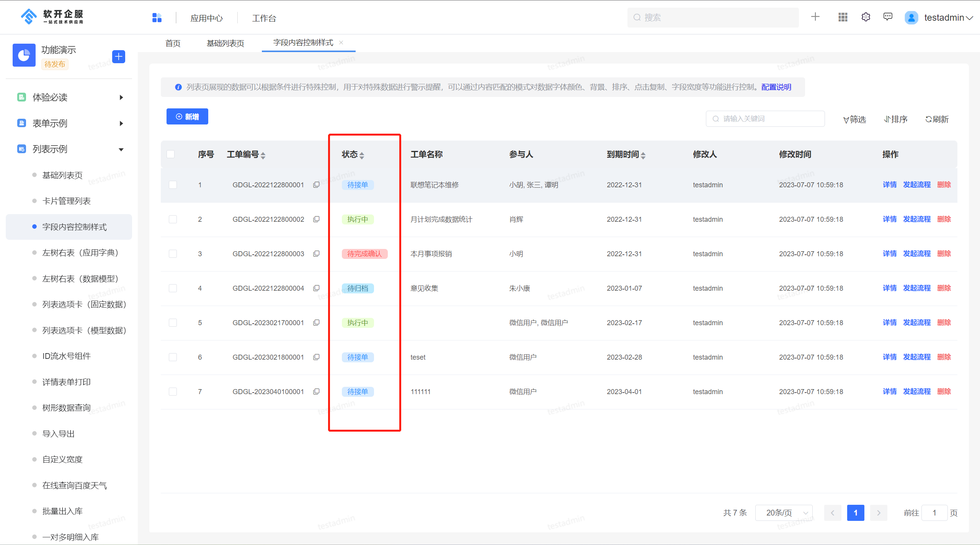This screenshot has height=545, width=980.
Task: Copy order number GDGL-2022122800001
Action: point(316,184)
